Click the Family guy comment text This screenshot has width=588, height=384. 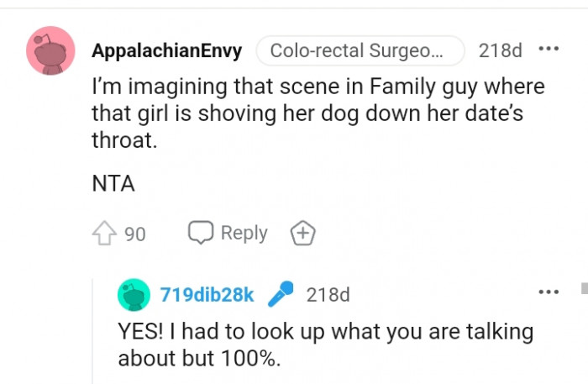318,113
